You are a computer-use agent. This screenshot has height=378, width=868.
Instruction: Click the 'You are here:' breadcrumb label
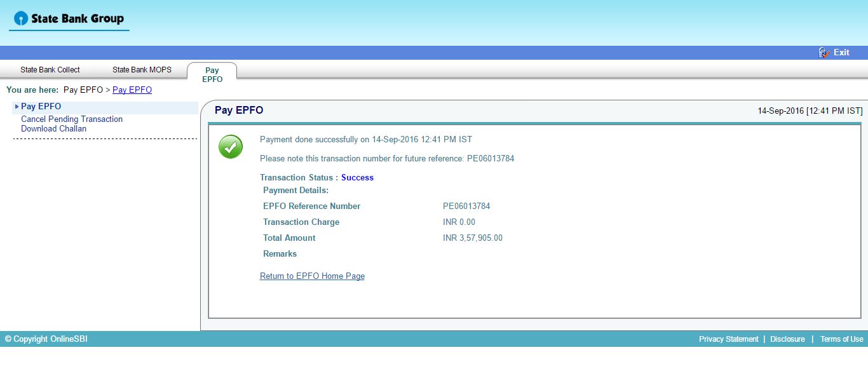point(32,90)
